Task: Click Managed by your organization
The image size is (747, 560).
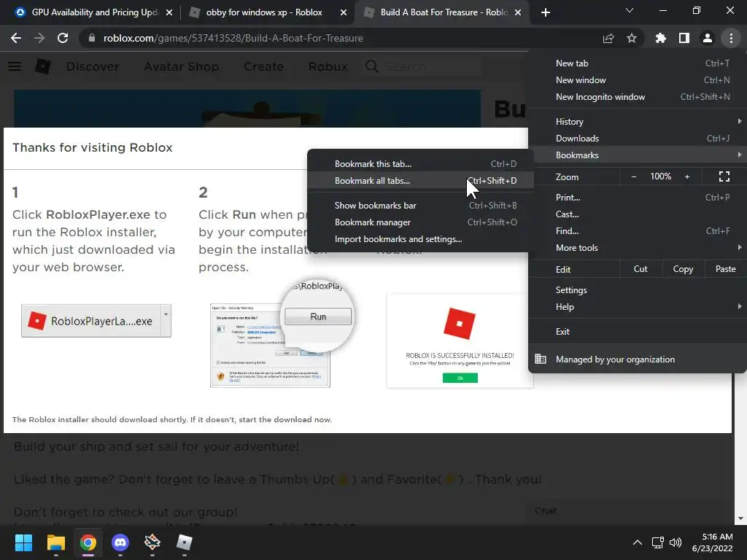Action: pyautogui.click(x=638, y=359)
